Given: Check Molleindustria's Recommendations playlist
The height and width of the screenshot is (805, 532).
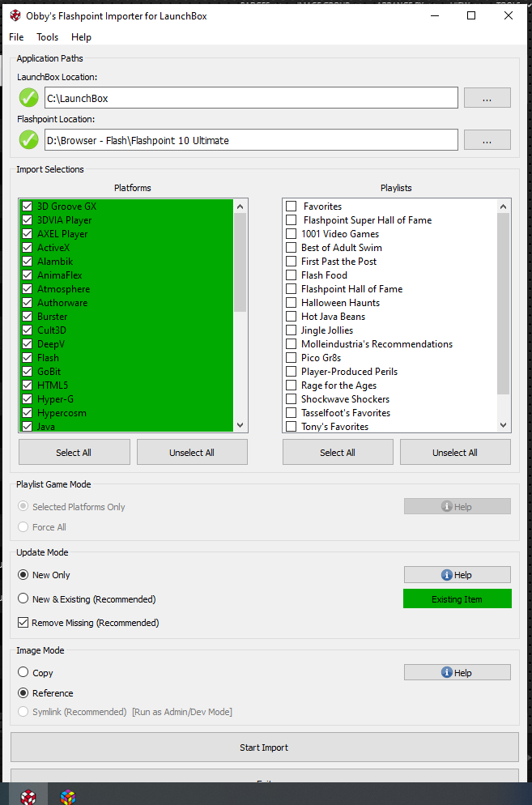Looking at the screenshot, I should [x=292, y=344].
